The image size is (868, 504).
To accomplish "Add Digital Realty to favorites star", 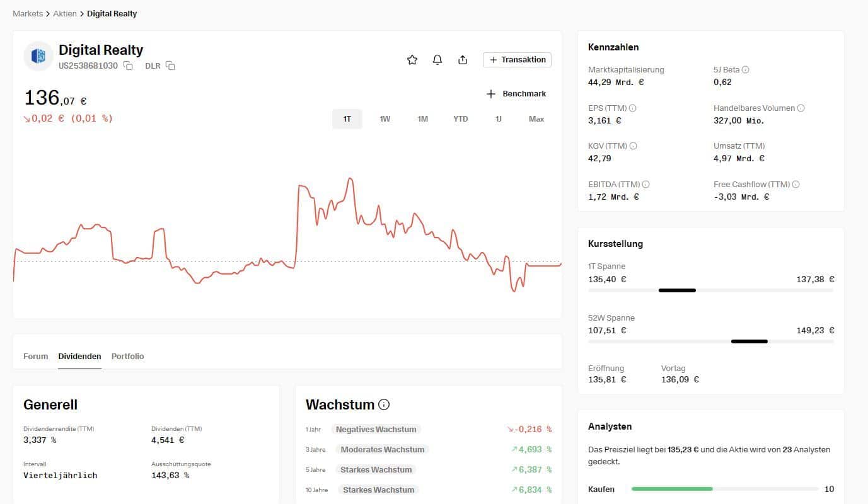I will [412, 60].
